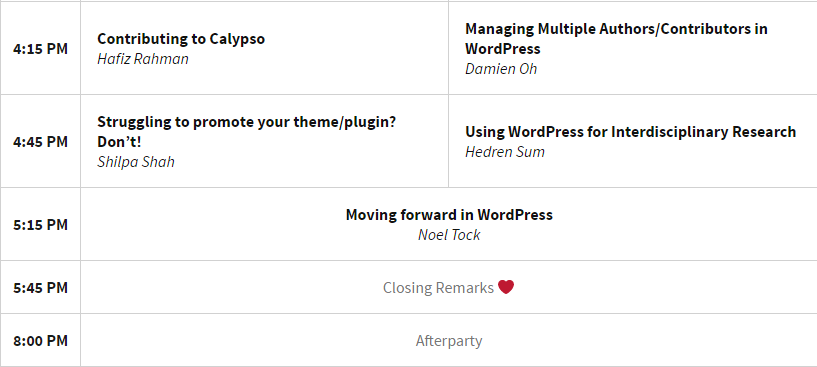Open Using WordPress for Interdisciplinary Research session

coord(630,131)
